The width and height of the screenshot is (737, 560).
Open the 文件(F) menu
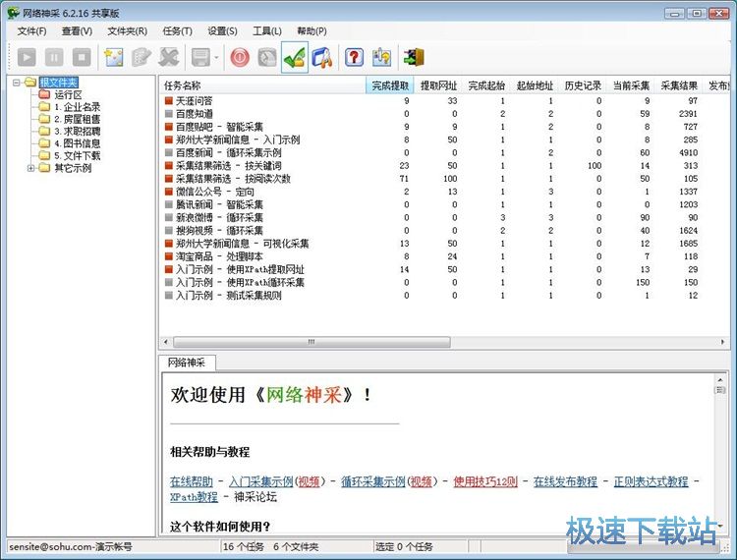click(x=32, y=31)
